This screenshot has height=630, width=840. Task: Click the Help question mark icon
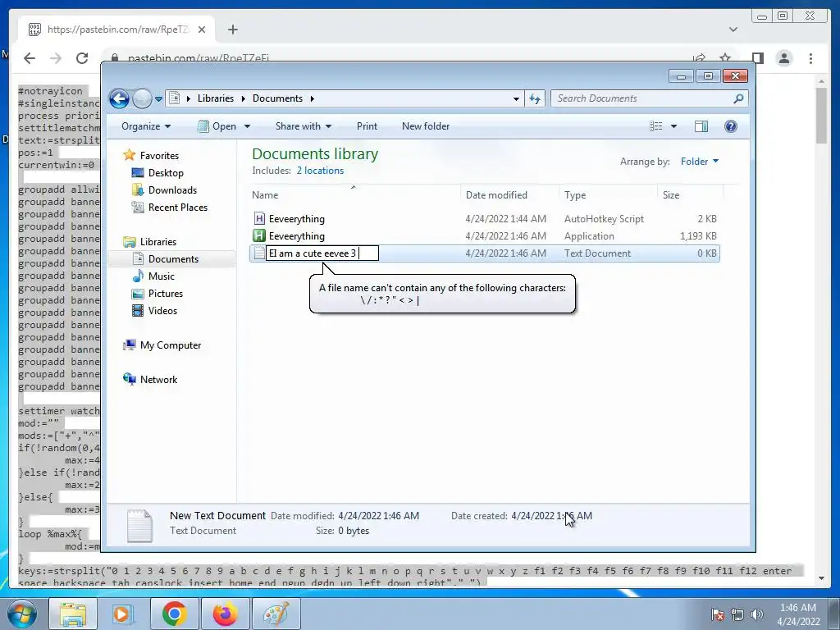pyautogui.click(x=731, y=126)
